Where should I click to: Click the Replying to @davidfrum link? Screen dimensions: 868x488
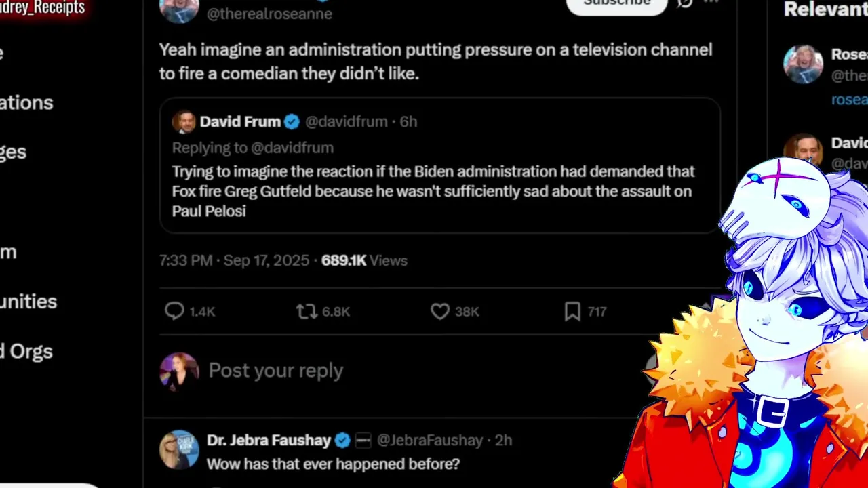[252, 148]
